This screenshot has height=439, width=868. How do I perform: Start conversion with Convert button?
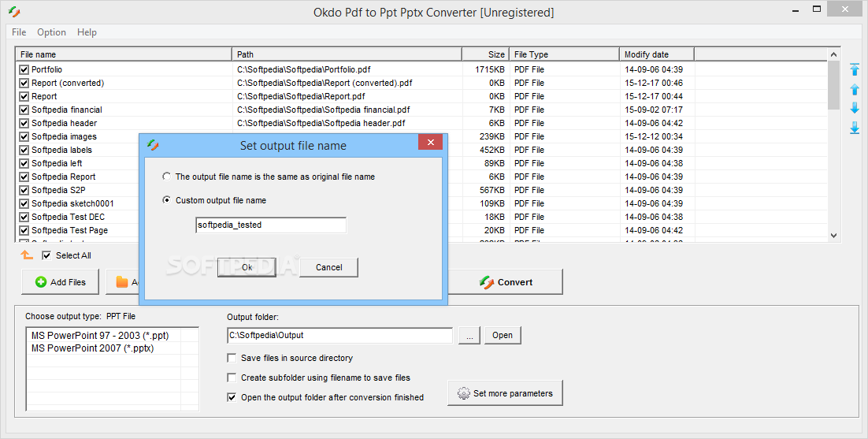coord(506,282)
